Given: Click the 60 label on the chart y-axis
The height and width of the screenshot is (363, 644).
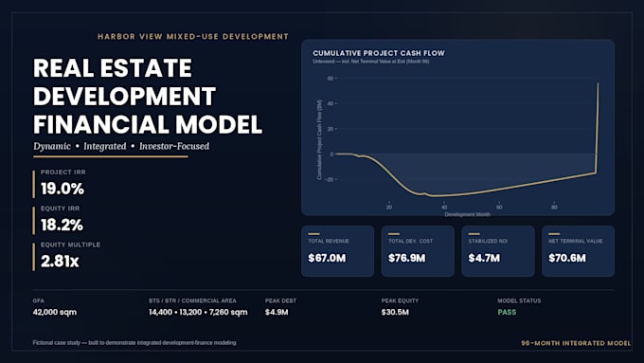Looking at the screenshot, I should 331,78.
